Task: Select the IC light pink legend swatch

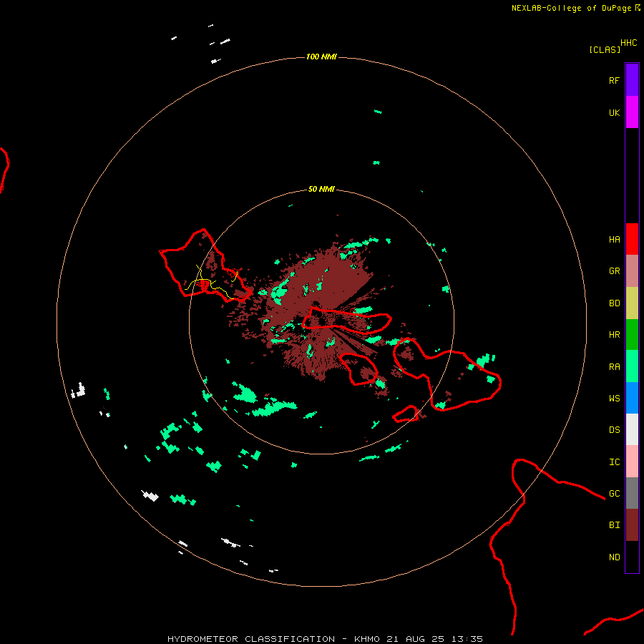Action: point(632,462)
